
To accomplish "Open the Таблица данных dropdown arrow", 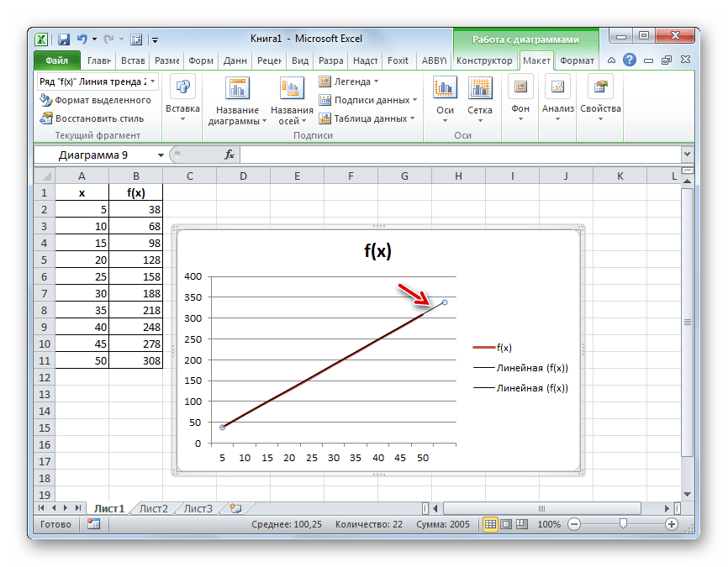I will tap(412, 118).
